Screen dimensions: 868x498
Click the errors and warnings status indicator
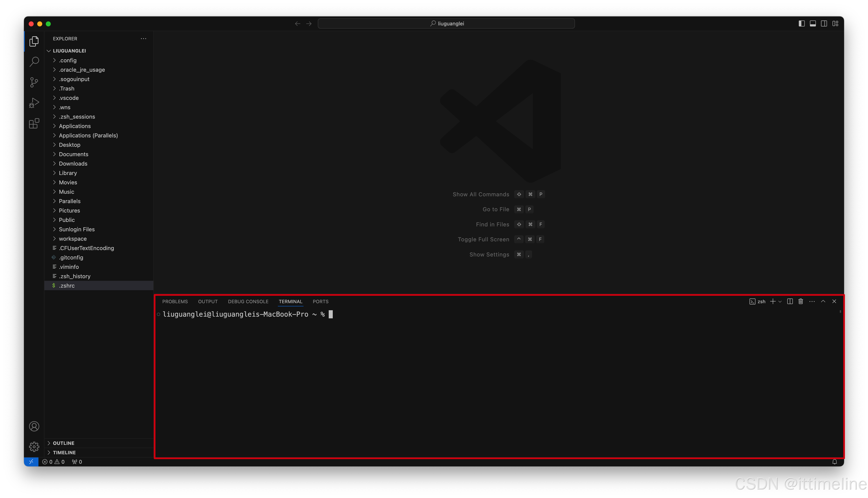[x=53, y=462]
